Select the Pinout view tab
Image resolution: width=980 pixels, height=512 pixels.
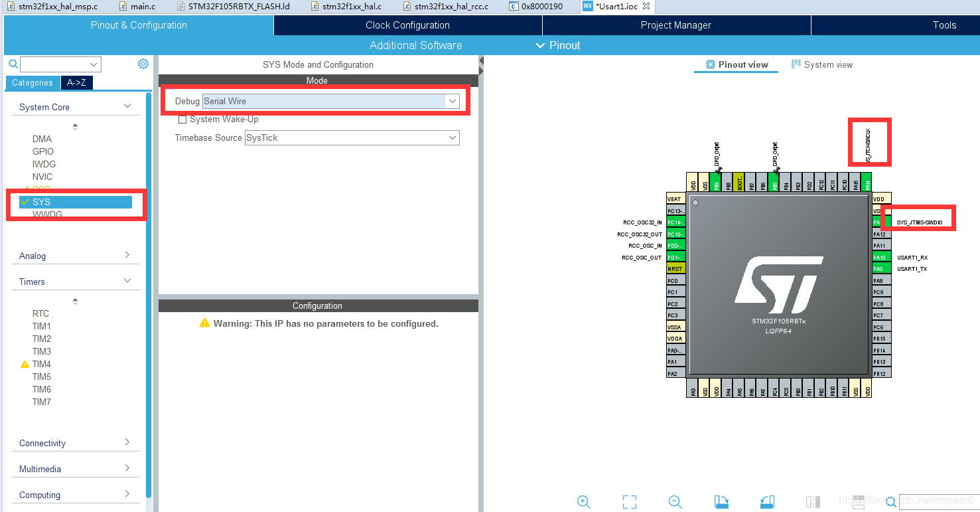(736, 64)
